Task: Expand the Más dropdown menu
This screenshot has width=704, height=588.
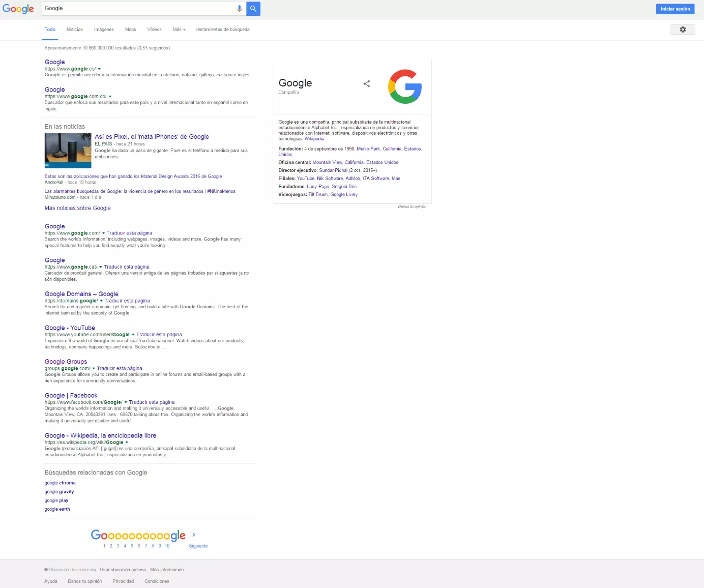Action: click(x=179, y=30)
